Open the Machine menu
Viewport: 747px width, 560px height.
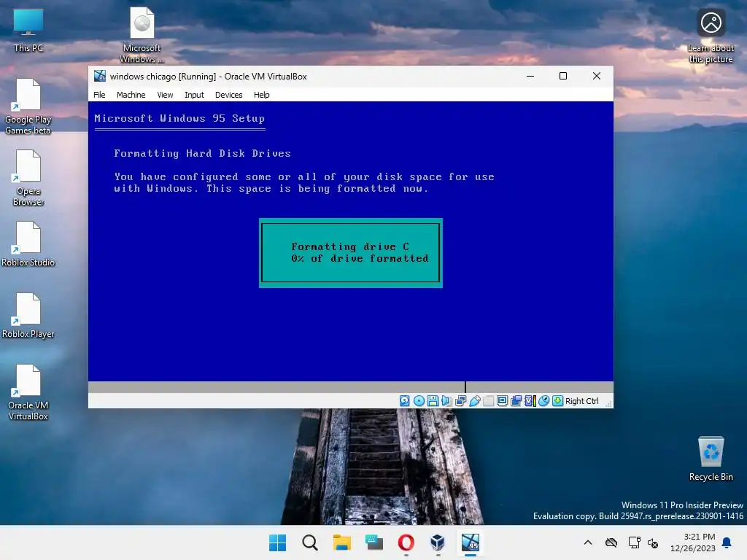point(131,95)
